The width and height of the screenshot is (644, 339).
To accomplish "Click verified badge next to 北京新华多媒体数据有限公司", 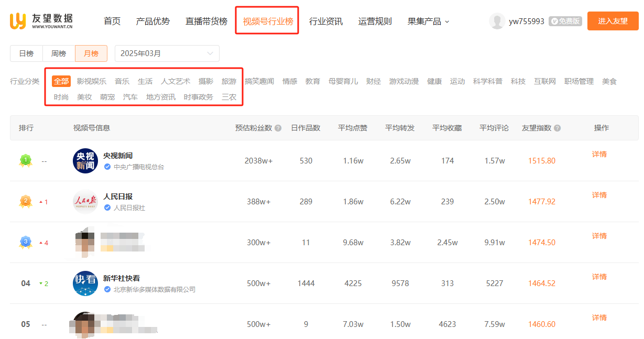I will pos(107,289).
